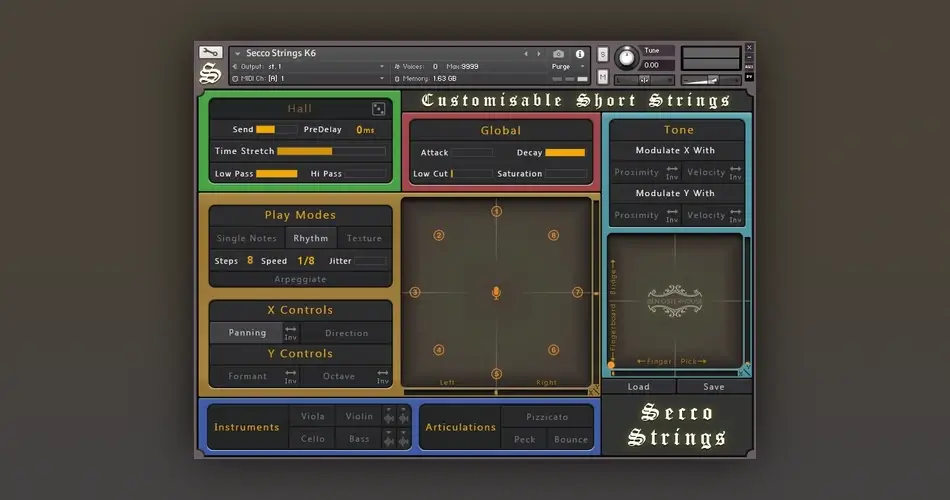Toggle Inv for Modulate Y Velocity
Screen dimensions: 950x500
pos(735,216)
